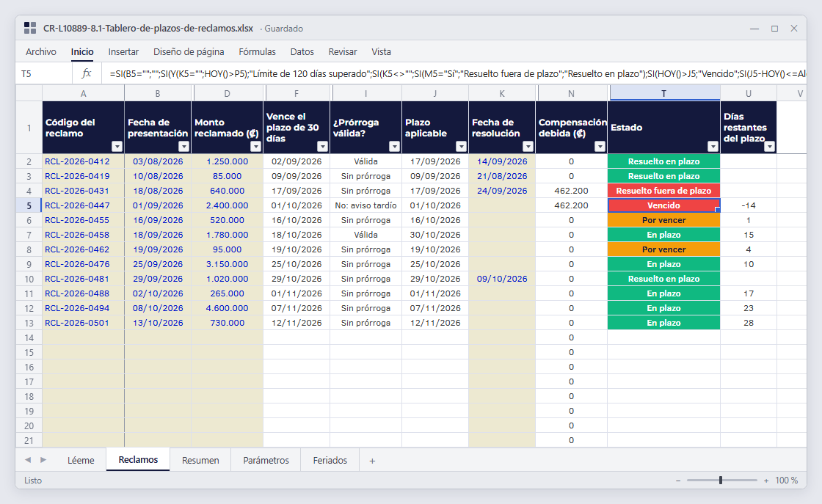Image resolution: width=822 pixels, height=504 pixels.
Task: Go to next sheet tab arrow
Action: click(43, 460)
